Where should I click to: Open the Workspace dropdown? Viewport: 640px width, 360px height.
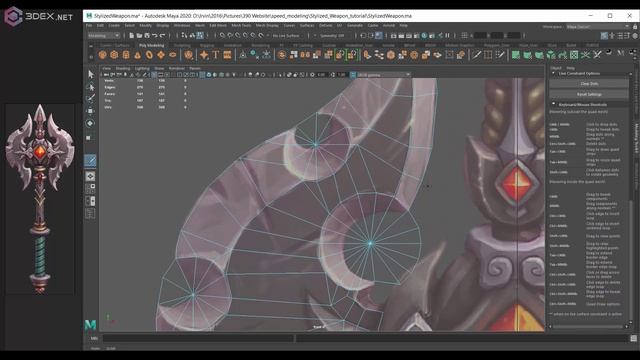point(598,27)
